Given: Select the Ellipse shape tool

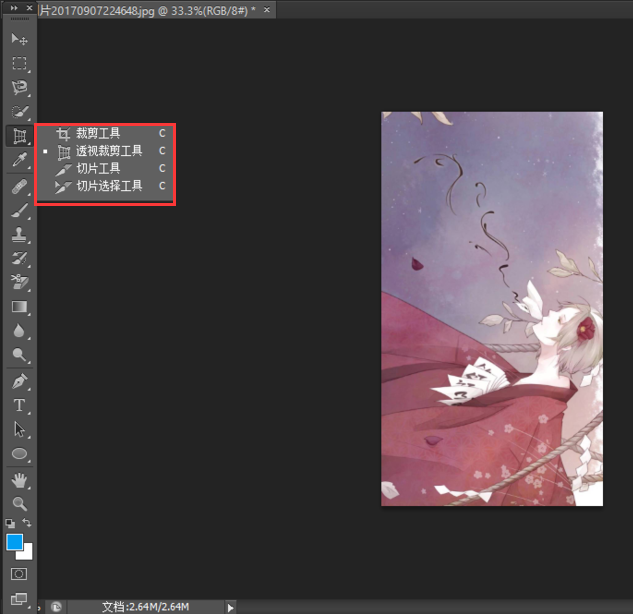Looking at the screenshot, I should tap(19, 454).
